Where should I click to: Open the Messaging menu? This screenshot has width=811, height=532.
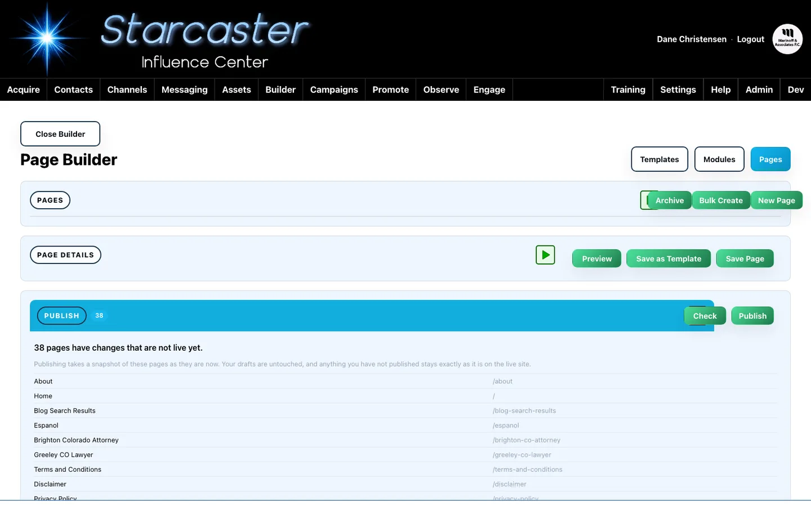pyautogui.click(x=185, y=90)
